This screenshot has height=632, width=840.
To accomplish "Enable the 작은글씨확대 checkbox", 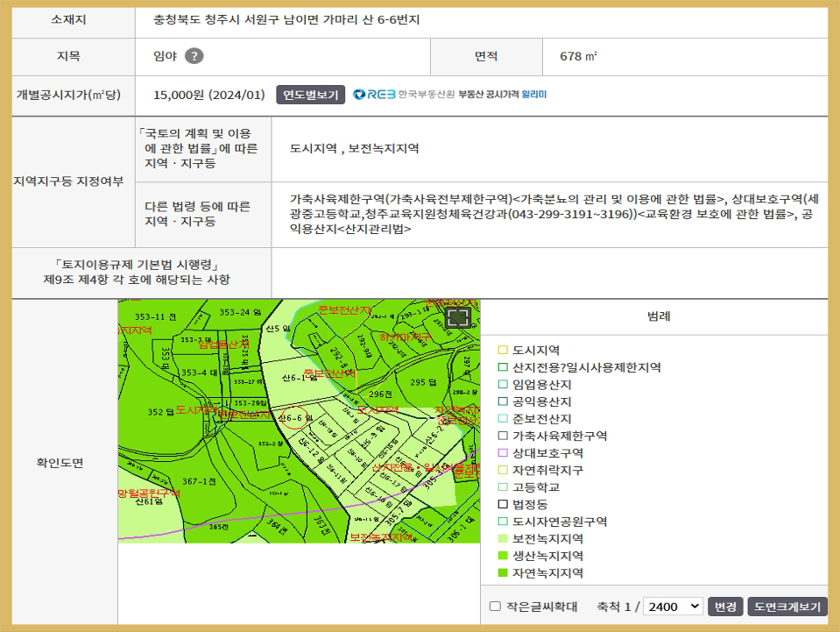I will 495,607.
